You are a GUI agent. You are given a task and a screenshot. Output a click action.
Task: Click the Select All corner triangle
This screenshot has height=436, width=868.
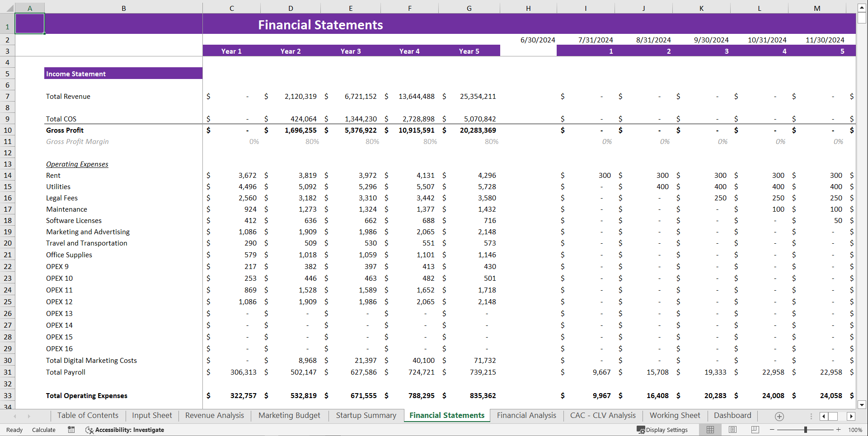click(9, 8)
